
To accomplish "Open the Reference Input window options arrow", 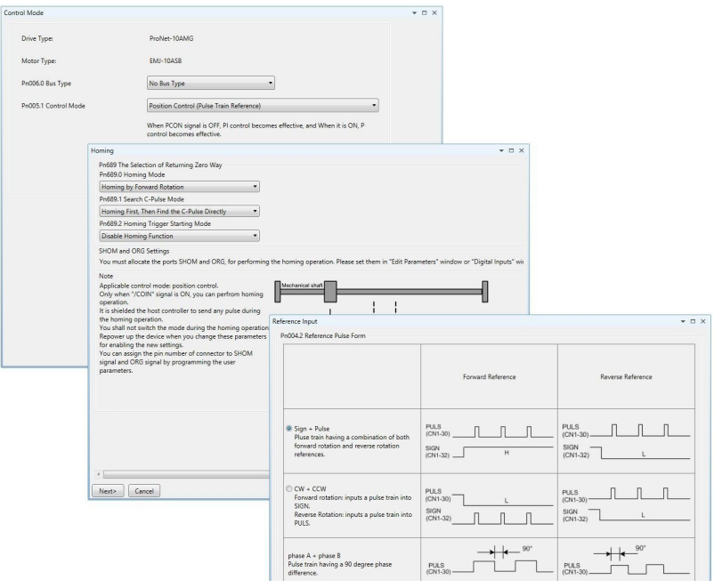I will pyautogui.click(x=683, y=321).
